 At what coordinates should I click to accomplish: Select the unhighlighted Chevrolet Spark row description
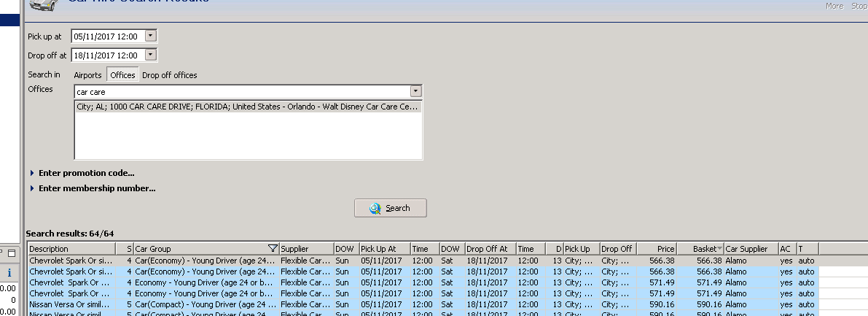tap(70, 261)
